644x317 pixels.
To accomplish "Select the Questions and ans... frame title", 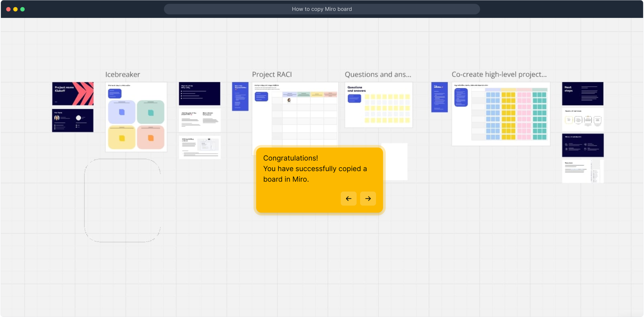I will pyautogui.click(x=378, y=75).
